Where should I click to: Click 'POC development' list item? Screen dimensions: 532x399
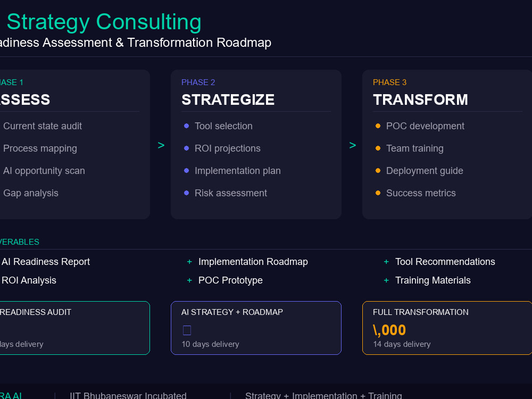[x=425, y=126]
